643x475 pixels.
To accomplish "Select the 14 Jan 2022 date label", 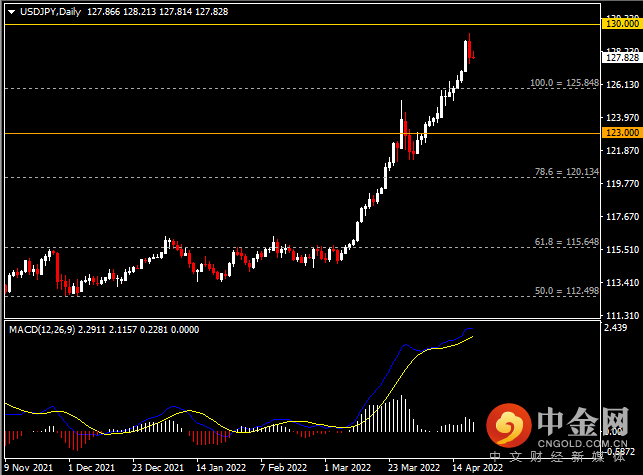I will (221, 468).
